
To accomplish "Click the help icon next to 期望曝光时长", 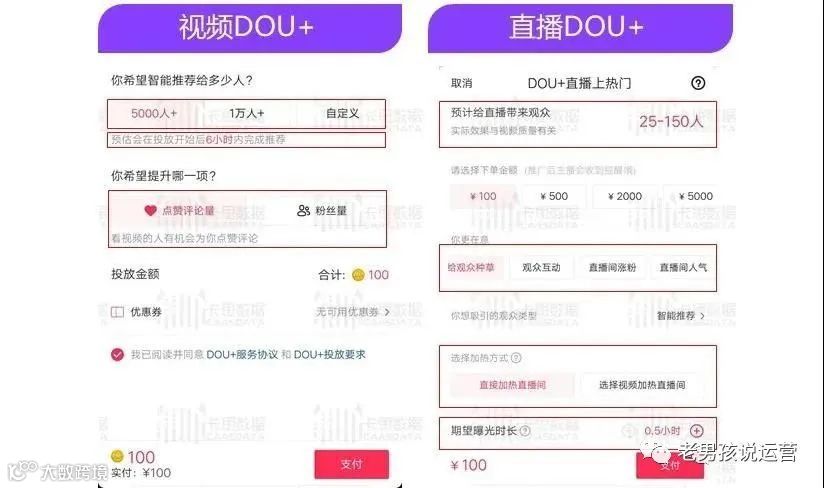I will [x=524, y=431].
